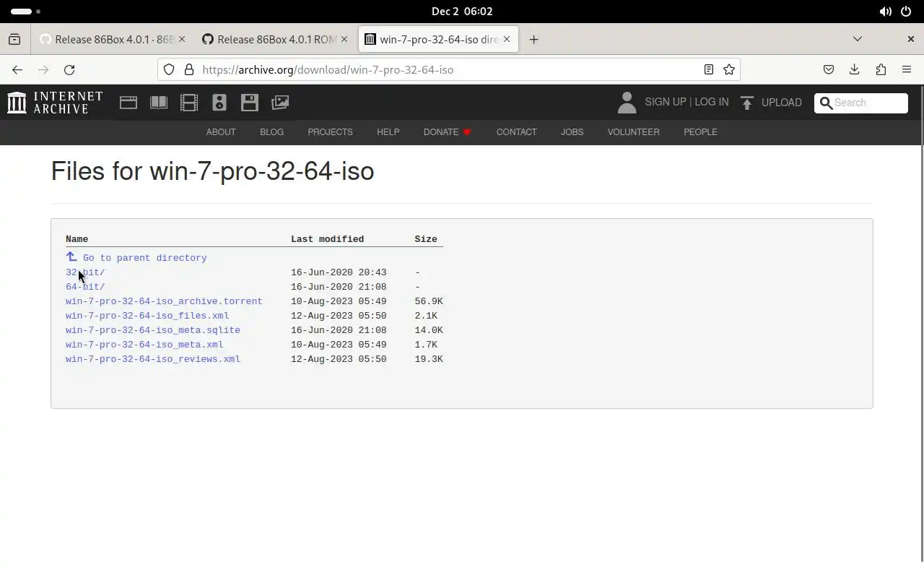
Task: Click the LOG IN link
Action: pyautogui.click(x=711, y=102)
